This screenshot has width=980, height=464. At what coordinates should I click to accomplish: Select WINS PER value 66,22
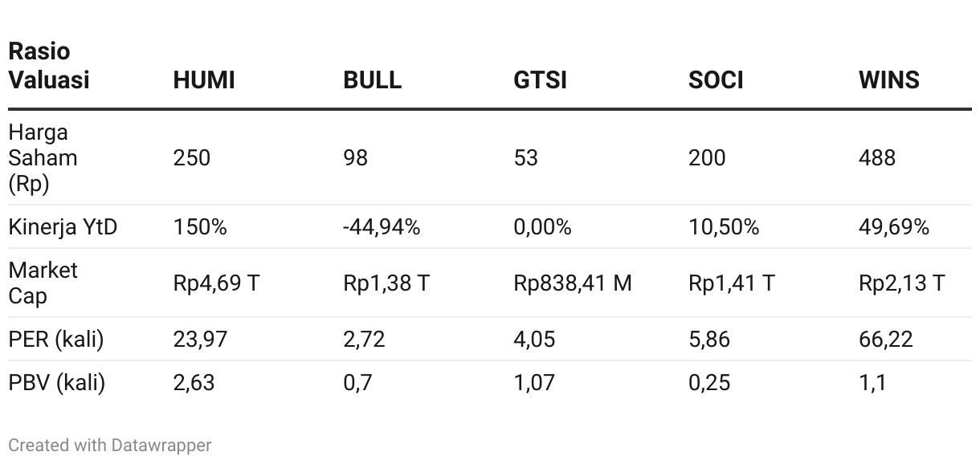tap(886, 340)
